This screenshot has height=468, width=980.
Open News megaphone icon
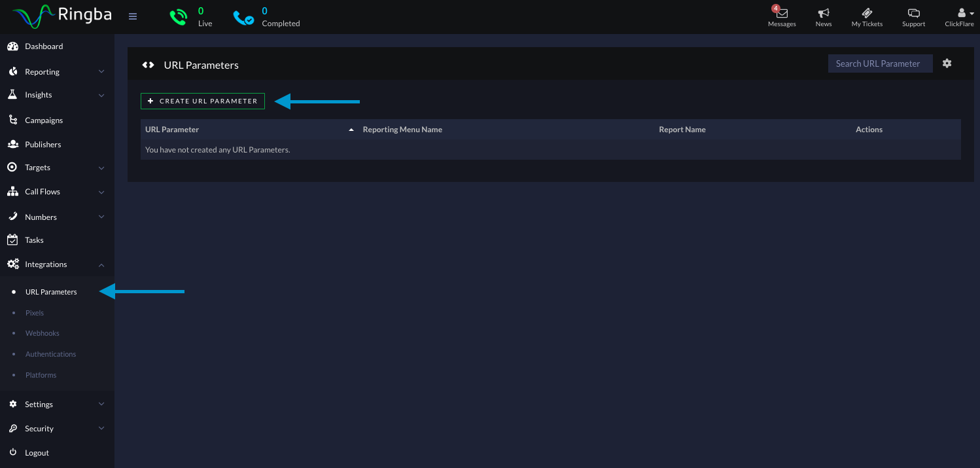tap(824, 12)
